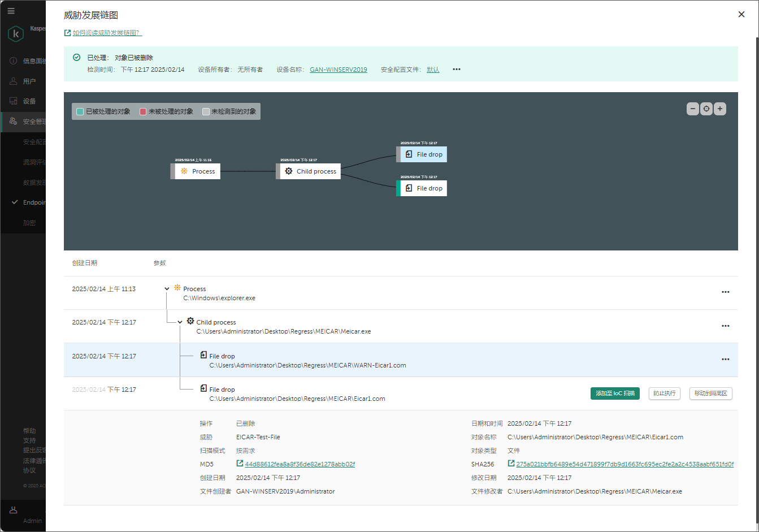The image size is (759, 532).
Task: Toggle the 未被处理的对象 legend checkbox
Action: coord(143,112)
